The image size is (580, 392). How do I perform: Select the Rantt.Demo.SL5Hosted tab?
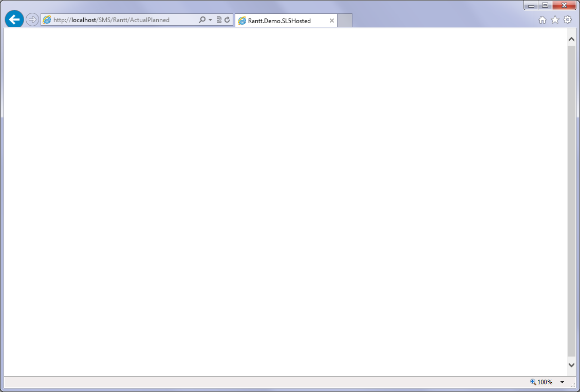pos(279,21)
